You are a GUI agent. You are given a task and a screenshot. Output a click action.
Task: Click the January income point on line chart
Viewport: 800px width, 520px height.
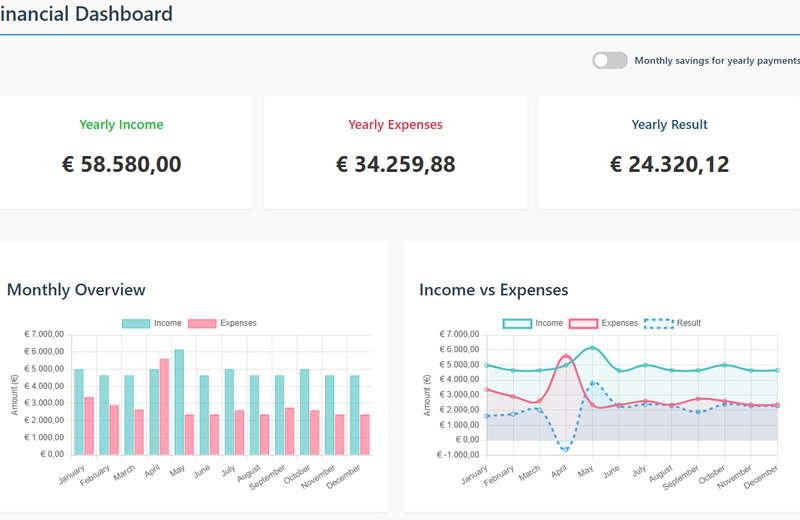coord(487,365)
